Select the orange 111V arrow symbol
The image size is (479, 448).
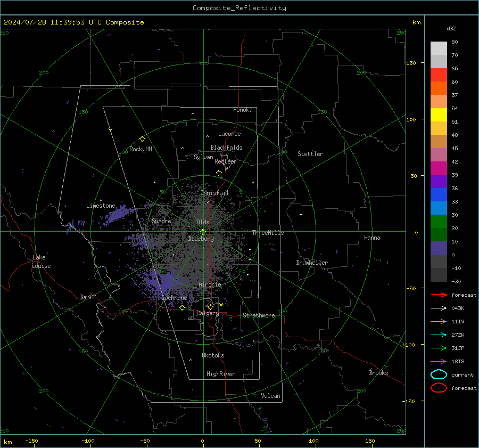pyautogui.click(x=439, y=321)
